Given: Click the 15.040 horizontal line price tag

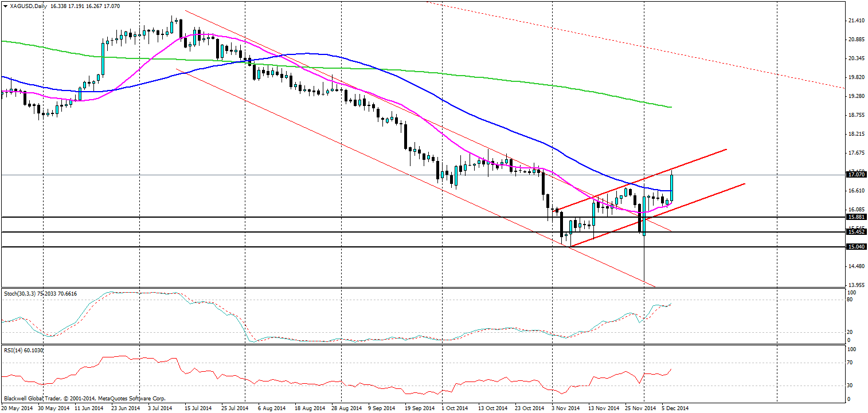Looking at the screenshot, I should [x=855, y=247].
